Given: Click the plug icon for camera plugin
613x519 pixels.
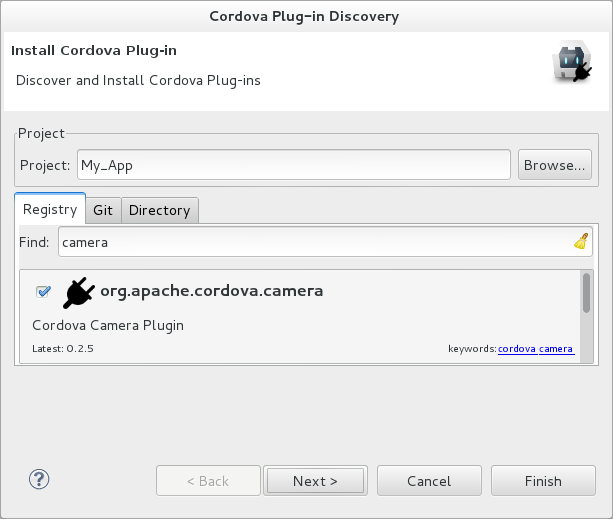Looking at the screenshot, I should [x=79, y=292].
